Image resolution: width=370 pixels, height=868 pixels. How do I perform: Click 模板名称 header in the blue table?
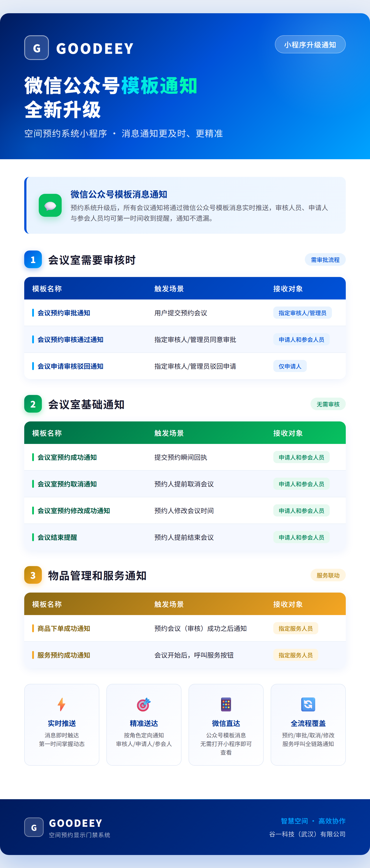click(x=47, y=288)
